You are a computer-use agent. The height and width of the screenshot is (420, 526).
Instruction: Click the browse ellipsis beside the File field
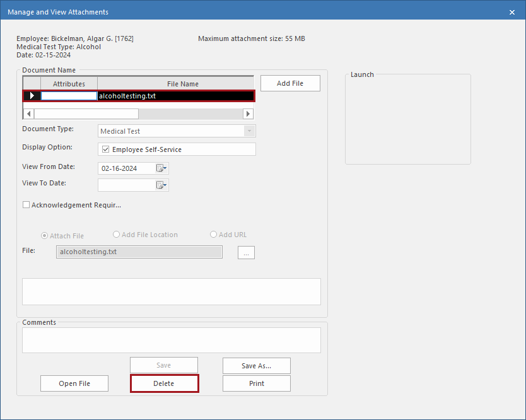click(x=246, y=252)
